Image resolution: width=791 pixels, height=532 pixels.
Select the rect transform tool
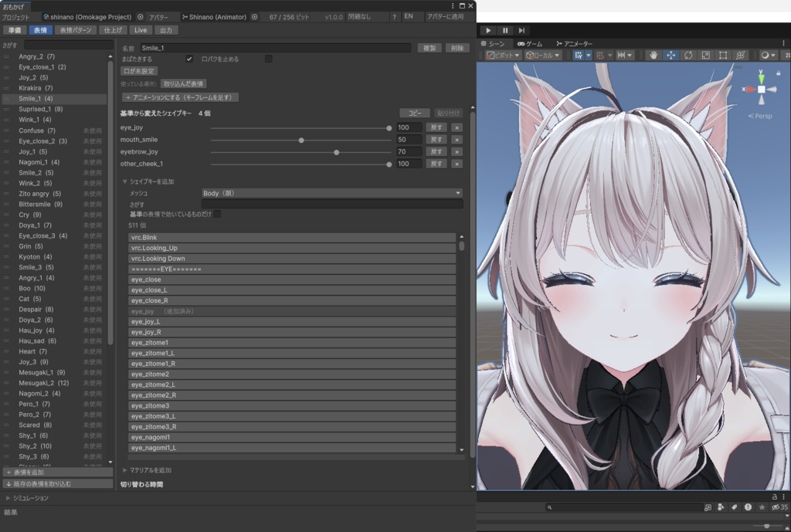coord(723,56)
